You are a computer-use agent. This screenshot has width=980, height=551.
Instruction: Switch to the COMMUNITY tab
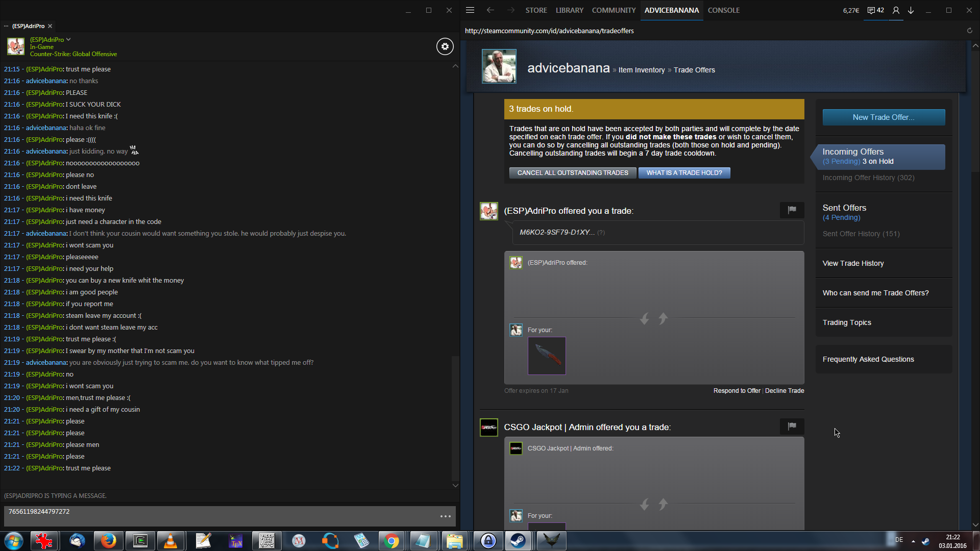[614, 10]
